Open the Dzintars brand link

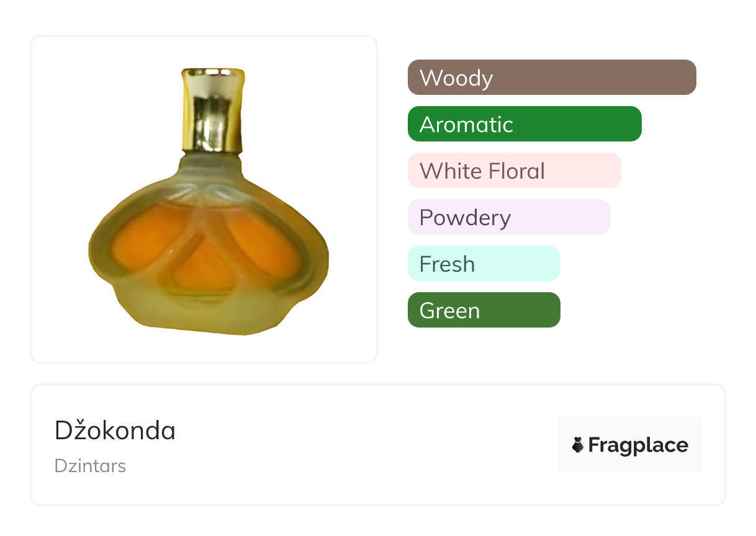pos(90,466)
